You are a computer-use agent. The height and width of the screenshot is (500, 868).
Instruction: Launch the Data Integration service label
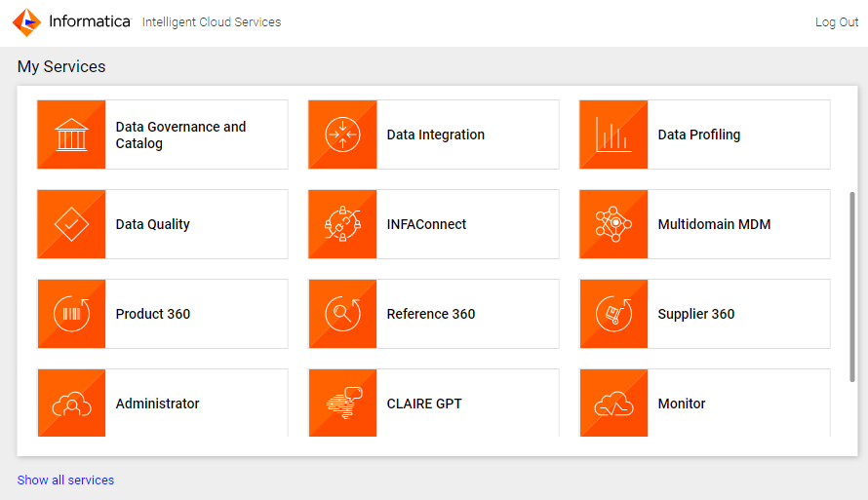point(436,135)
